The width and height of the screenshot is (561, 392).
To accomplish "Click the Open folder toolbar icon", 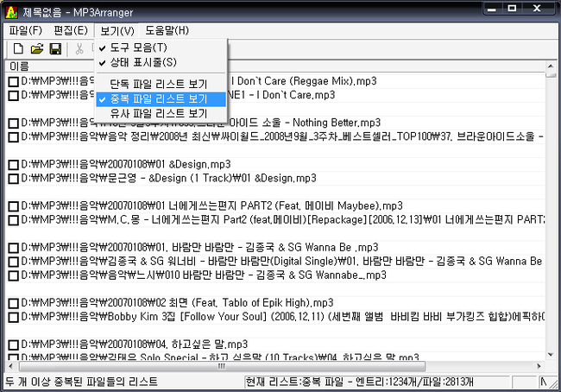I will (37, 48).
